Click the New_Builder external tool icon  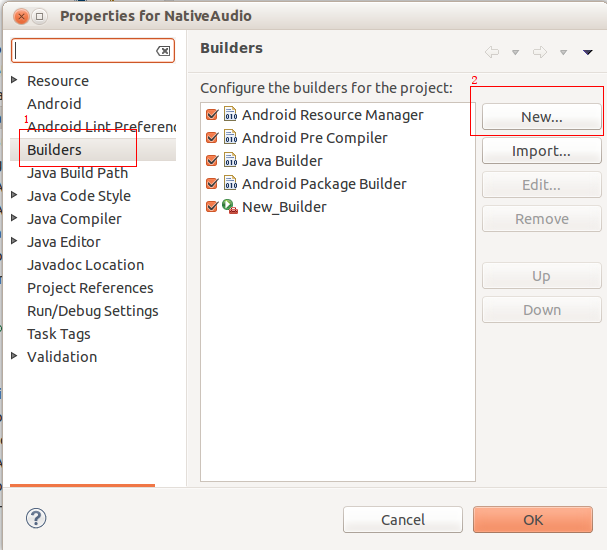pos(230,206)
